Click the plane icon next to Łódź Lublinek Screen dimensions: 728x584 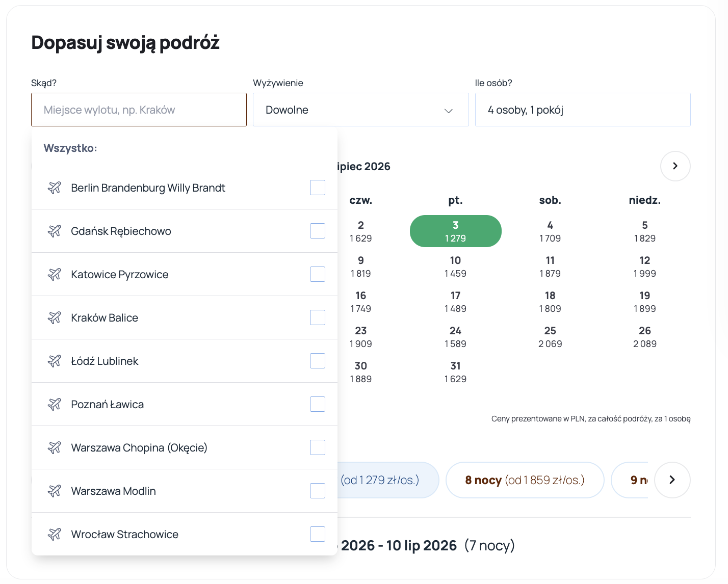55,361
